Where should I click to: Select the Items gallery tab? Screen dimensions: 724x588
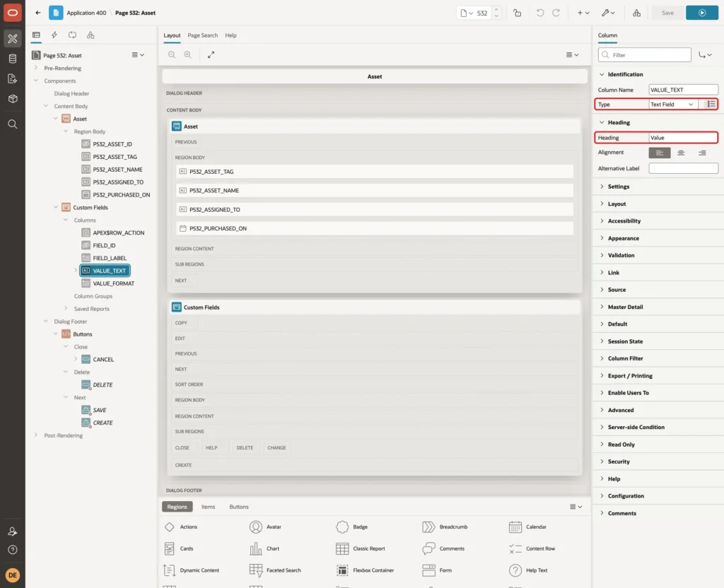[209, 507]
